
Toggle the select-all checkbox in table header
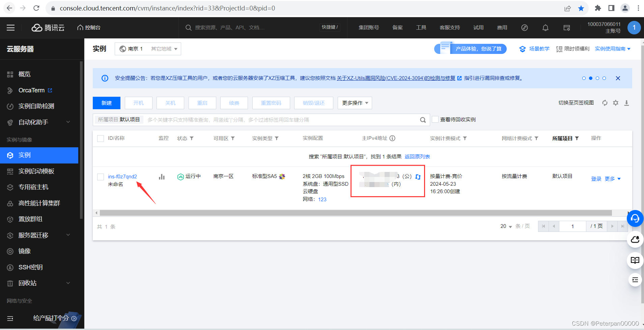click(x=101, y=139)
